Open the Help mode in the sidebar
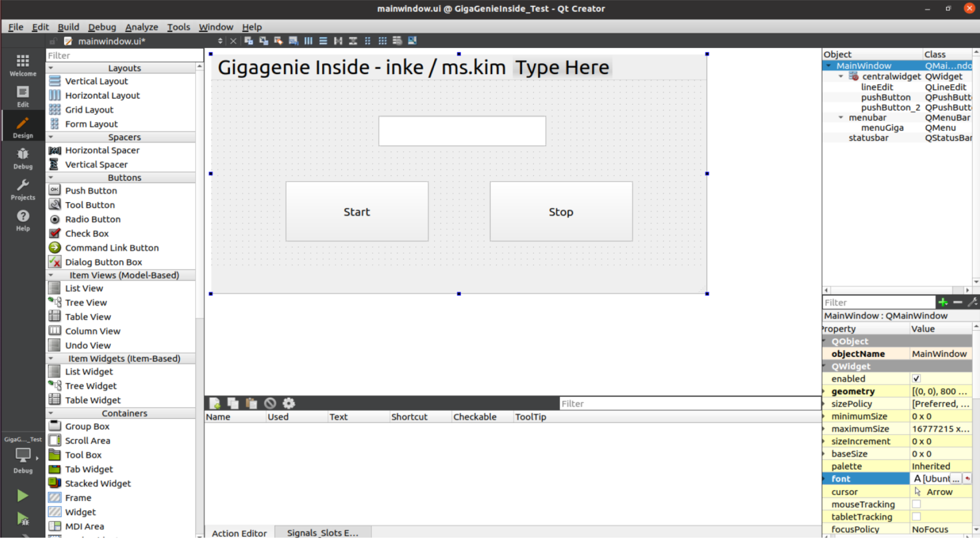Image resolution: width=980 pixels, height=539 pixels. (x=23, y=220)
